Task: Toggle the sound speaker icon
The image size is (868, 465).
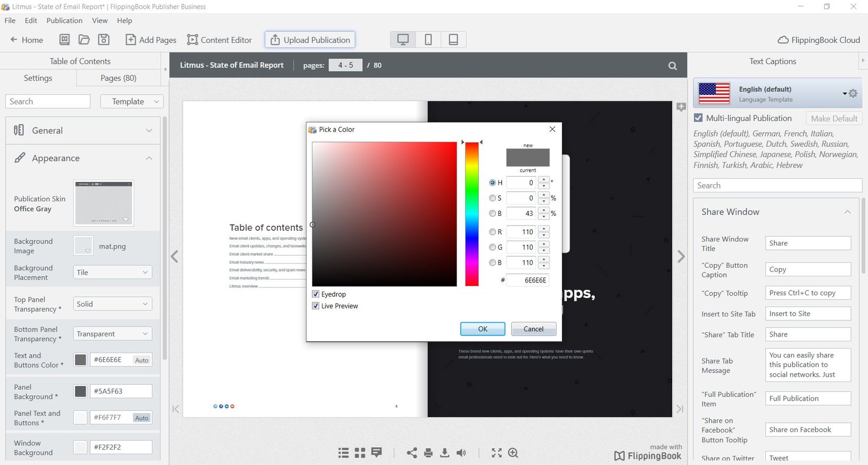Action: (x=461, y=453)
